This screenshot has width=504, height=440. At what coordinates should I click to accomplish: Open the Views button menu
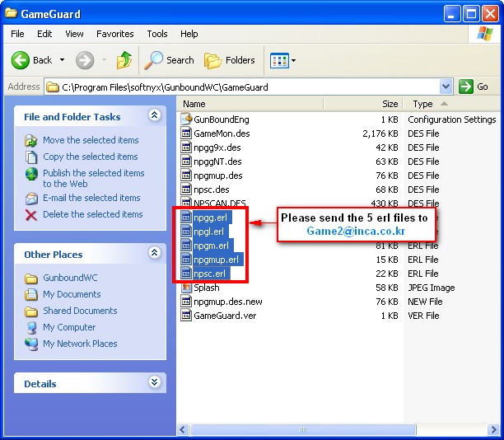[282, 60]
